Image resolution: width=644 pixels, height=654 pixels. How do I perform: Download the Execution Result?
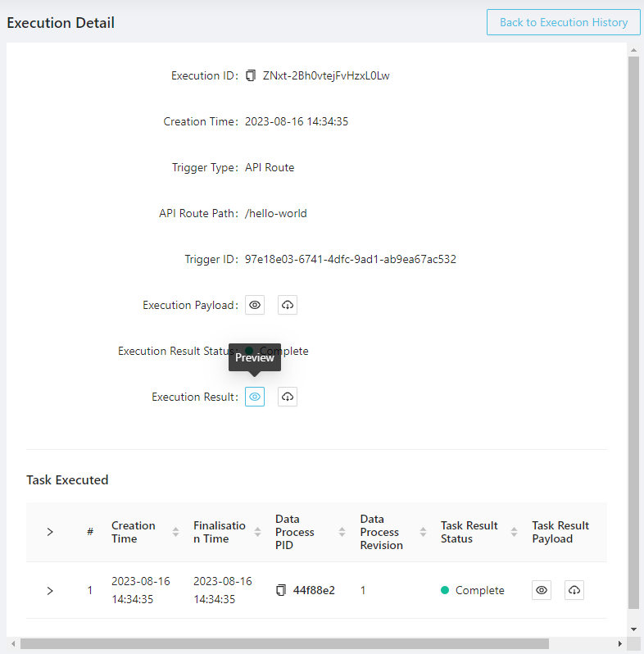pos(287,397)
